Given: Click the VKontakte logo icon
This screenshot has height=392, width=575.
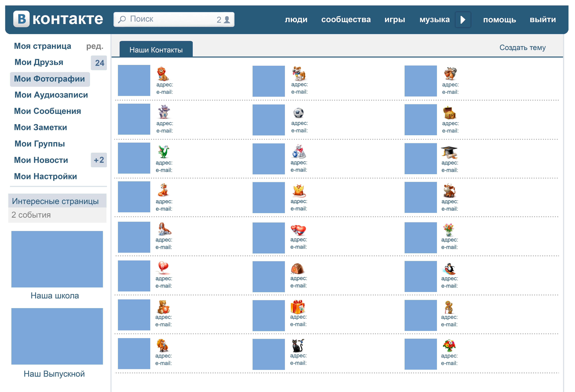Looking at the screenshot, I should pos(21,19).
